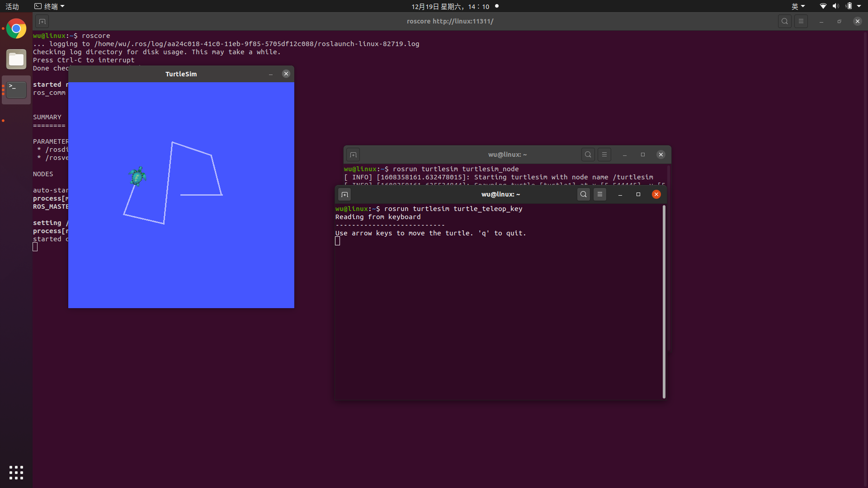
Task: Expand system status menu arrow
Action: (859, 6)
